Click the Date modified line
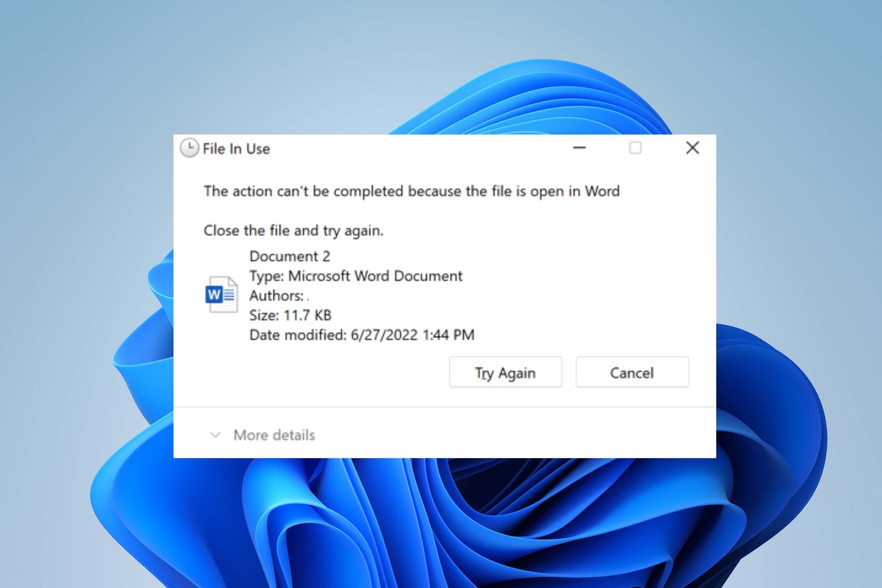Screen dimensions: 882x588 (362, 335)
